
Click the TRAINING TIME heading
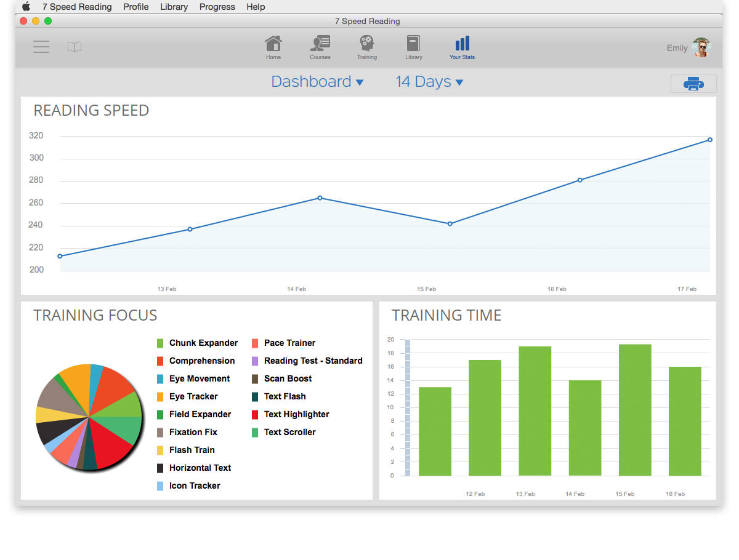pos(446,316)
